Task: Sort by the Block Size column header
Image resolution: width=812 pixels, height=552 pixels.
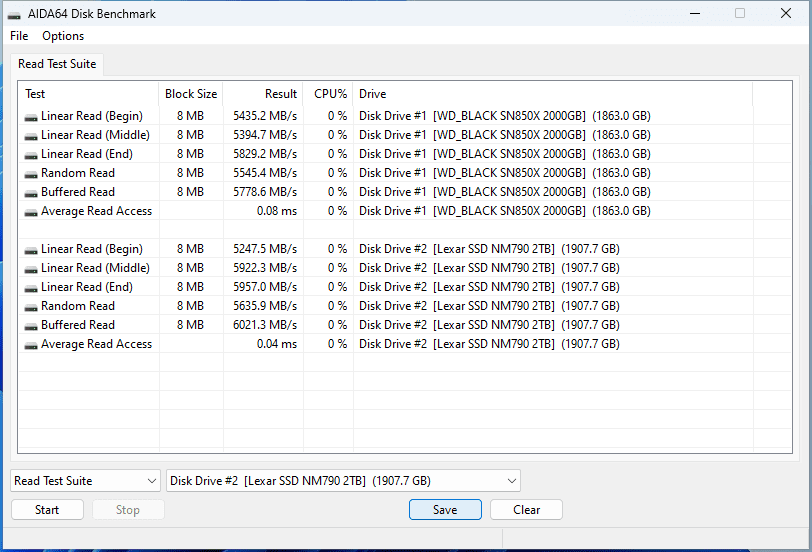Action: tap(191, 94)
